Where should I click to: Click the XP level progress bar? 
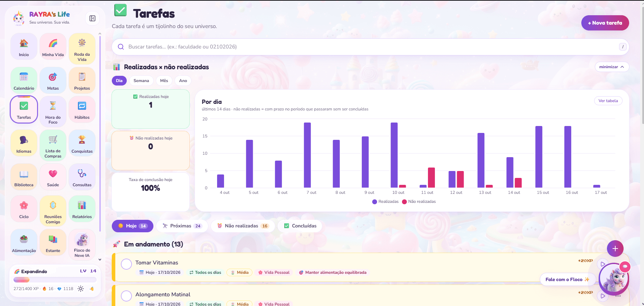(55, 280)
